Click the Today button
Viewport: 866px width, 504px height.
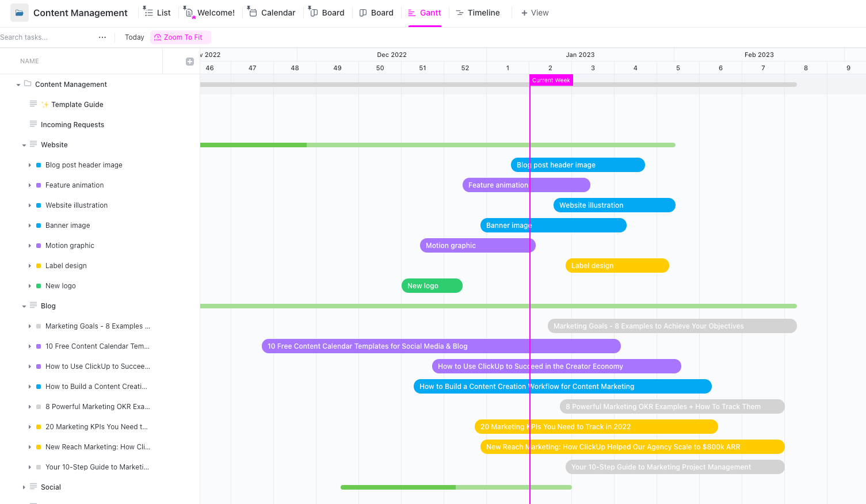(x=134, y=37)
